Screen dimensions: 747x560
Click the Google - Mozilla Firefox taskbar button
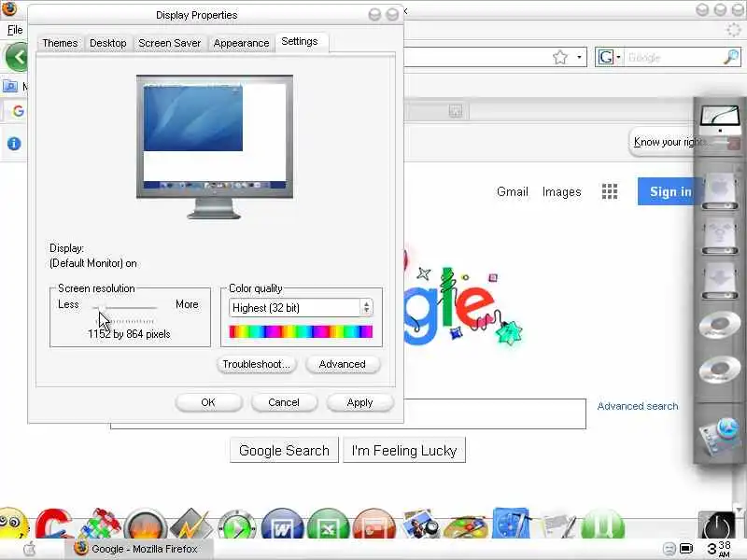click(138, 549)
